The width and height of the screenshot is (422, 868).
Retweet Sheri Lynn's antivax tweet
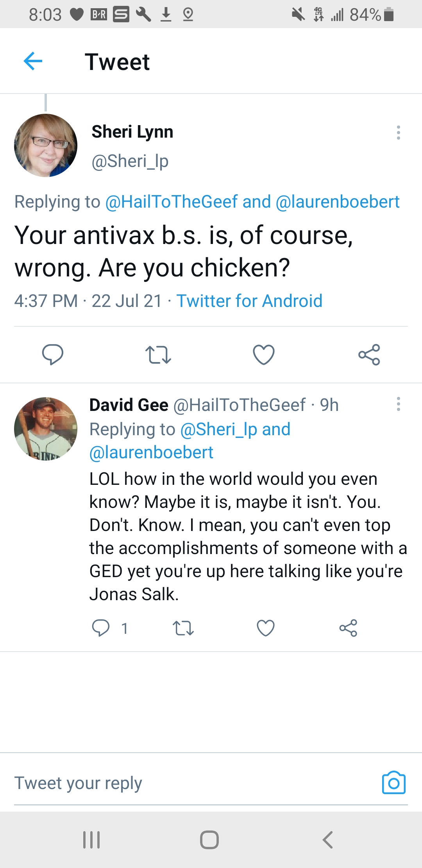[x=158, y=355]
